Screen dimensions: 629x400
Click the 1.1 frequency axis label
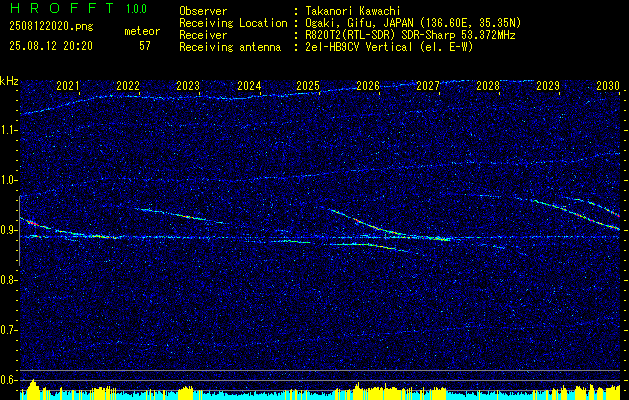coord(9,130)
